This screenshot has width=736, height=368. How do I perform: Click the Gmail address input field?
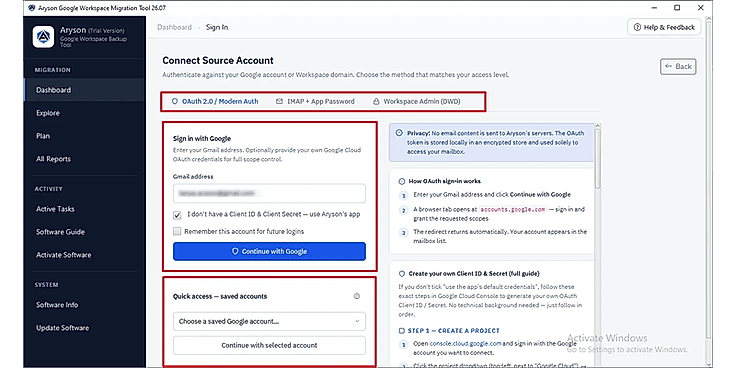269,193
